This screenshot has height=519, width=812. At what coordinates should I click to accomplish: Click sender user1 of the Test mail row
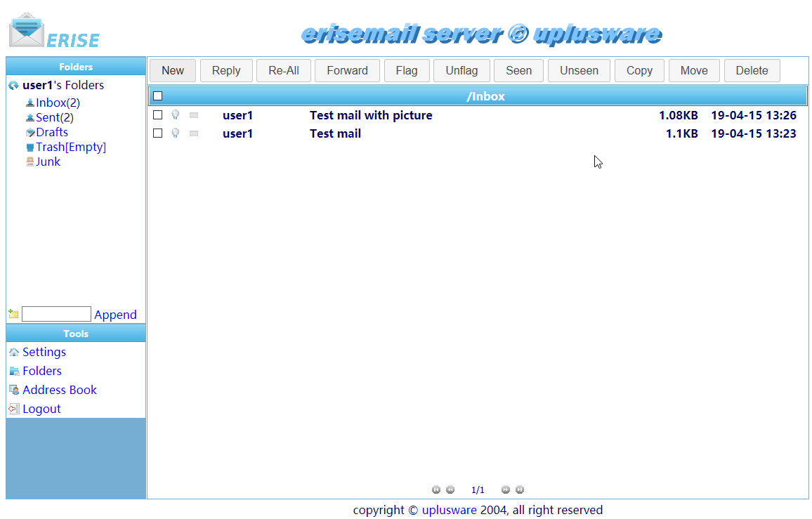[237, 133]
